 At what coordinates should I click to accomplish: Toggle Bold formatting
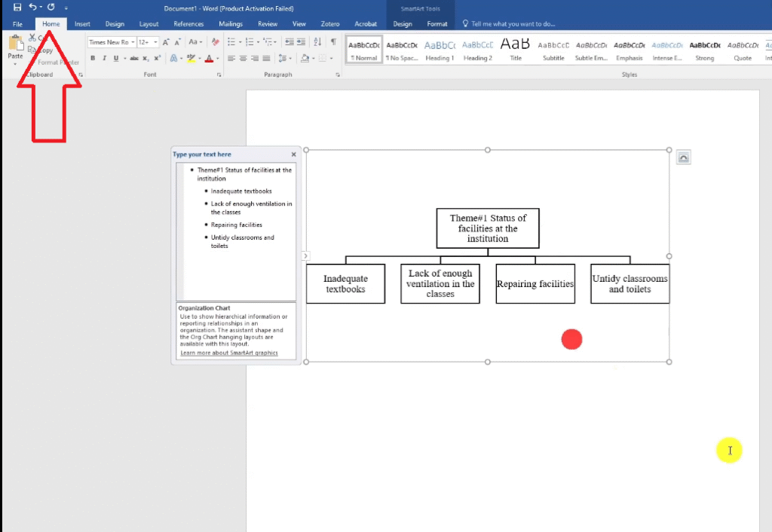[93, 58]
